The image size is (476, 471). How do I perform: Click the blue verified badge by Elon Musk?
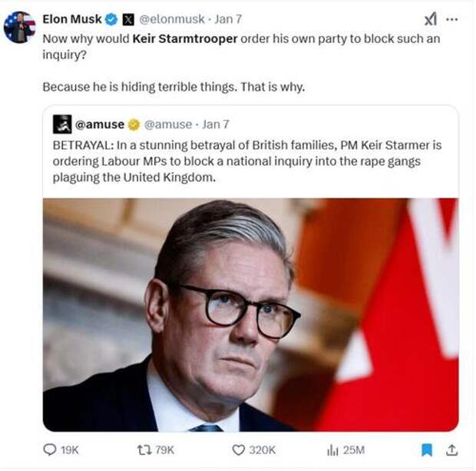click(111, 19)
